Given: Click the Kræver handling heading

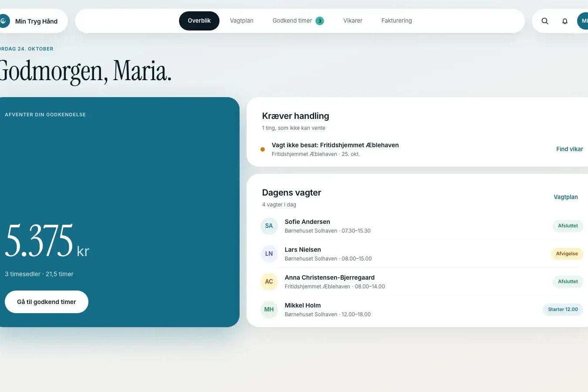Looking at the screenshot, I should pyautogui.click(x=296, y=116).
